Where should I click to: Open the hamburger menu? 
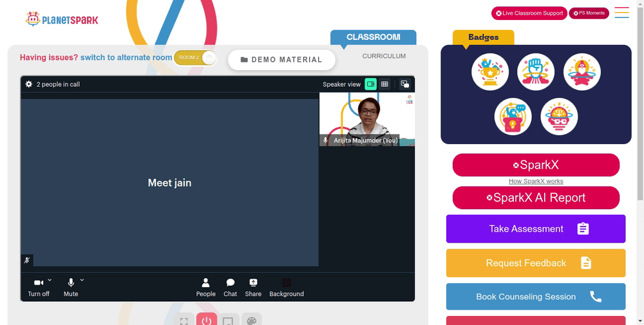622,13
